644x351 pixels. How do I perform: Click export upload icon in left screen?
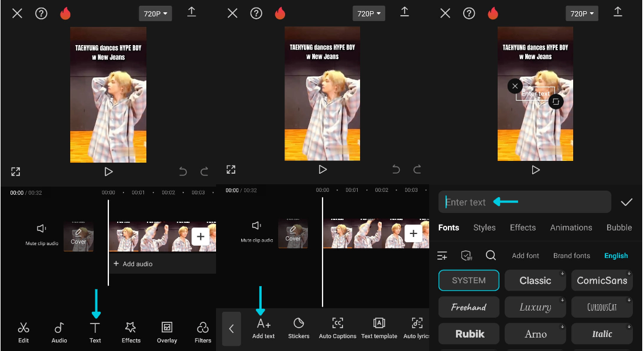pyautogui.click(x=191, y=12)
